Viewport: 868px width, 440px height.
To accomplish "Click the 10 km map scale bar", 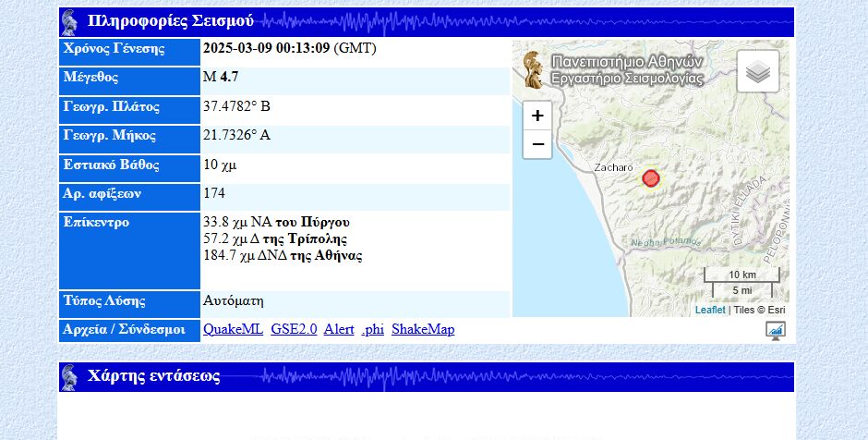I will (x=741, y=275).
